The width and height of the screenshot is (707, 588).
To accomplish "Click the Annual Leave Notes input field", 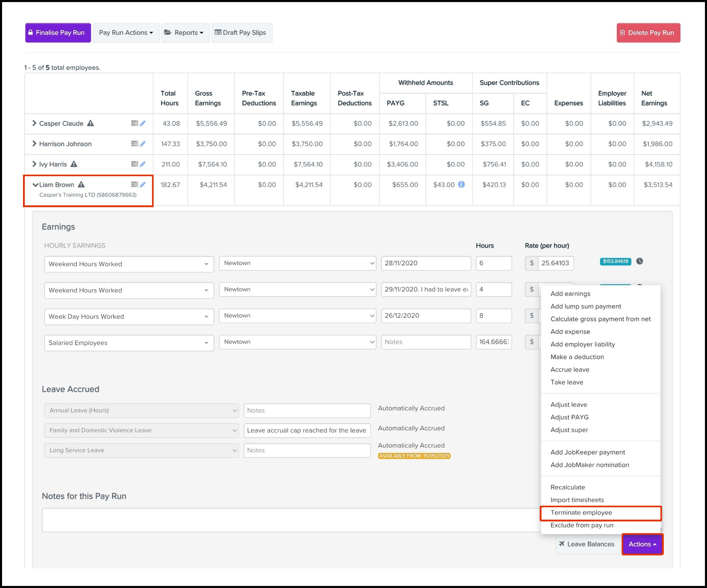I will click(307, 410).
